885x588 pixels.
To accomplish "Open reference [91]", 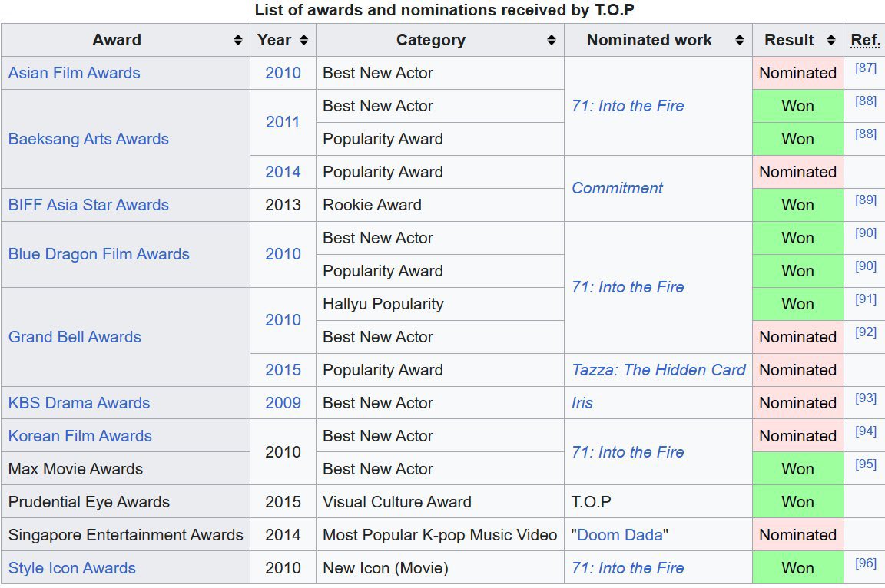I will [865, 299].
